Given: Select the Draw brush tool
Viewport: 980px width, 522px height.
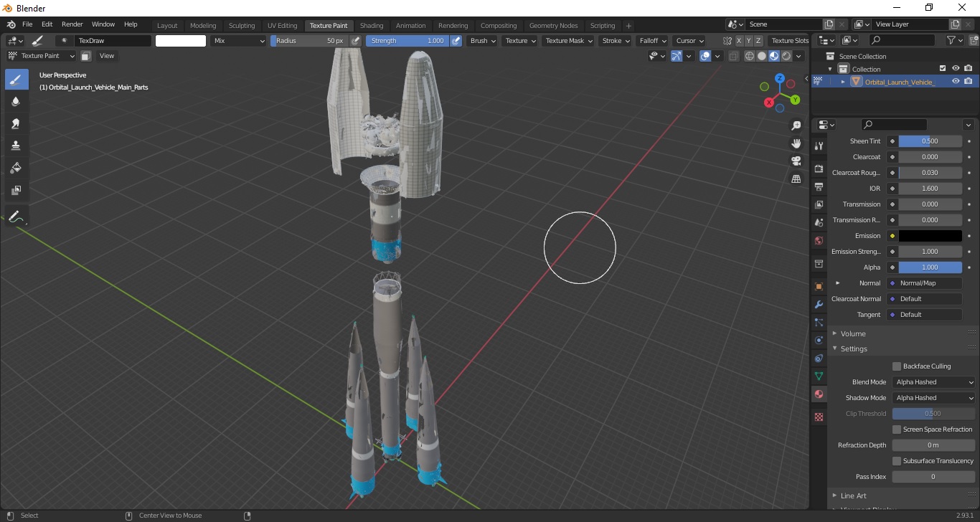Looking at the screenshot, I should click(x=17, y=80).
